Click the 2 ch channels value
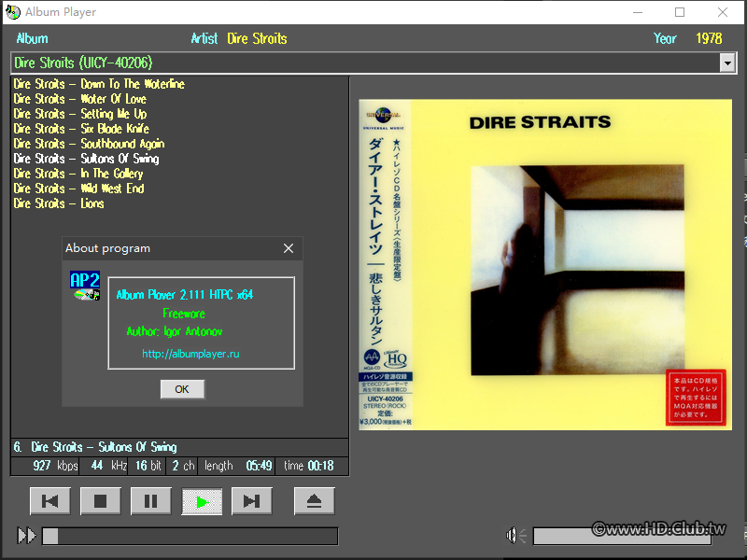 click(182, 466)
